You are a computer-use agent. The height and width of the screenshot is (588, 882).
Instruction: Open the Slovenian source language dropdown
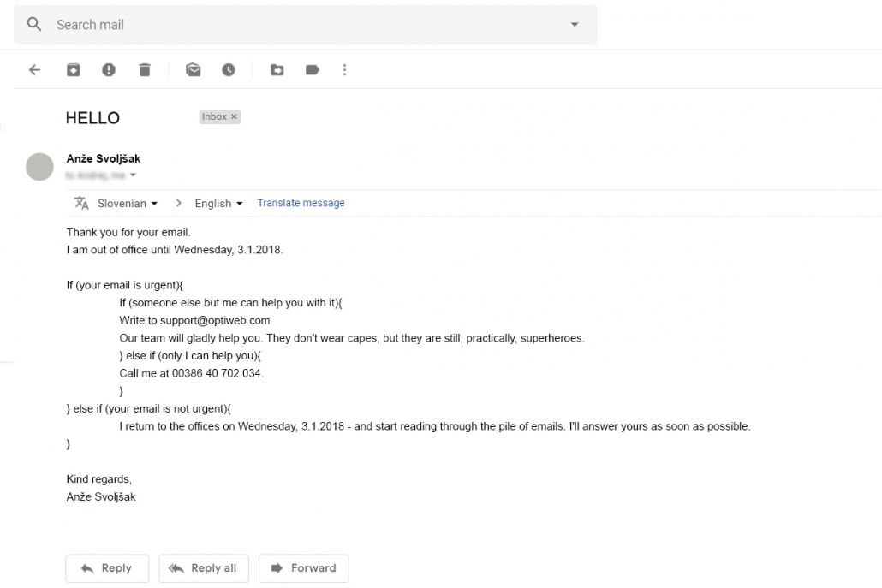coord(128,204)
